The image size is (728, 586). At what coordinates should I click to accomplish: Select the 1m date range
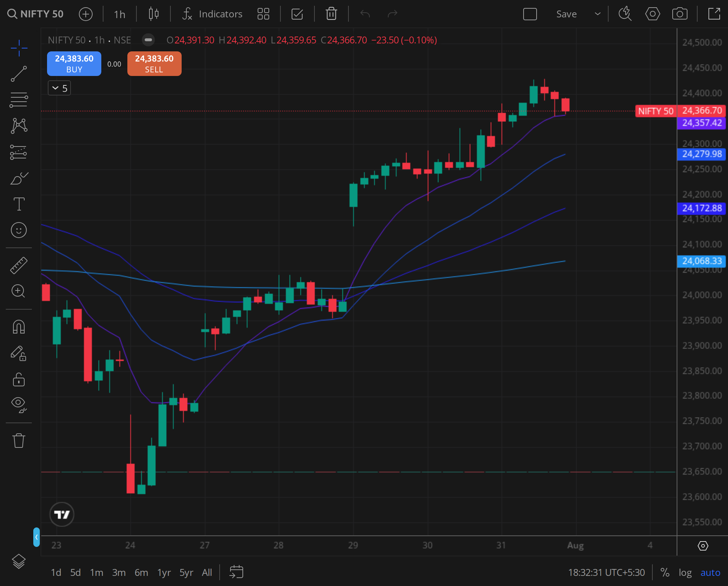pos(97,573)
